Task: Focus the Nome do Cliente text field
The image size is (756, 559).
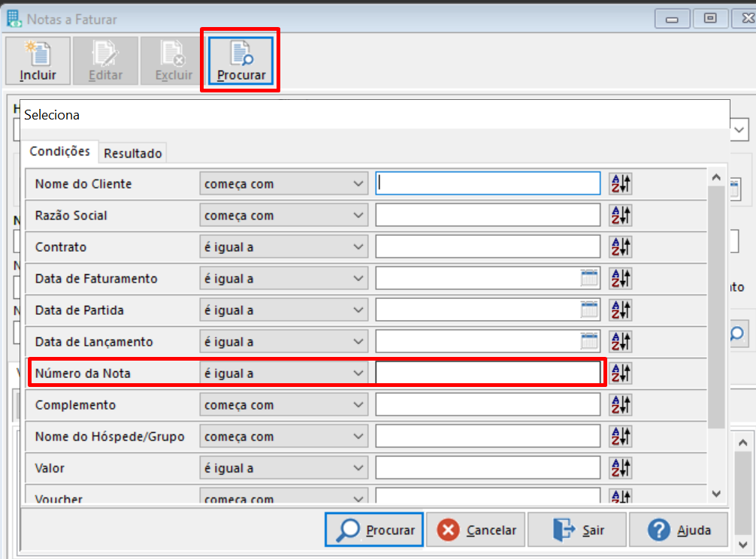Action: click(x=488, y=183)
